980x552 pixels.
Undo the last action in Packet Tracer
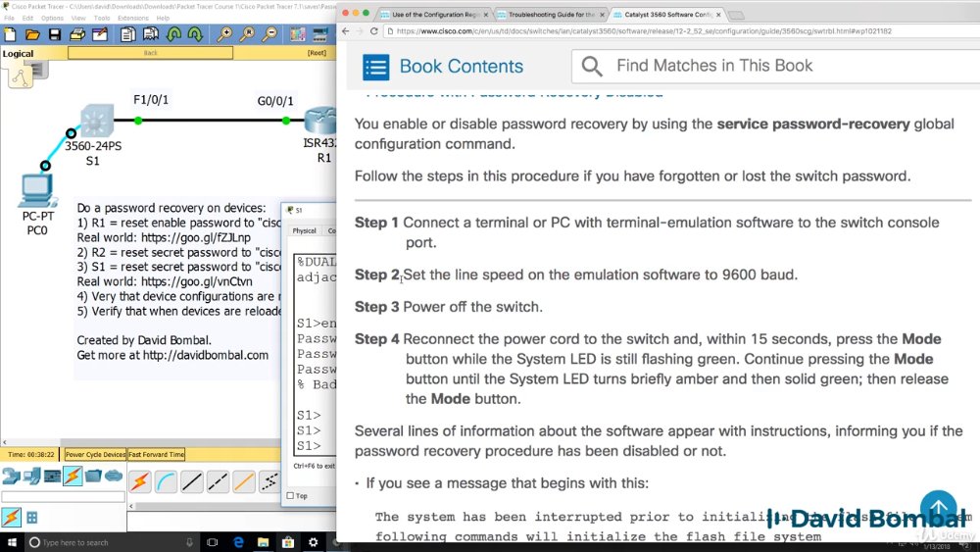(173, 35)
